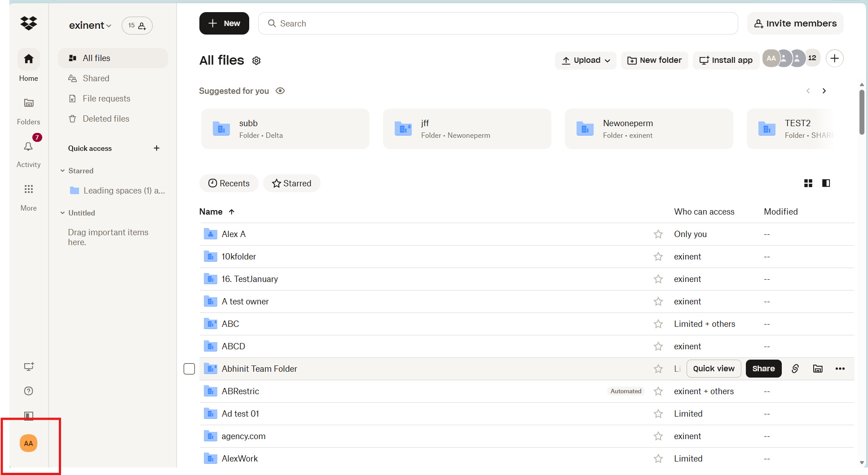Screen dimensions: 868x475
Task: Star the Alex A folder
Action: point(658,234)
